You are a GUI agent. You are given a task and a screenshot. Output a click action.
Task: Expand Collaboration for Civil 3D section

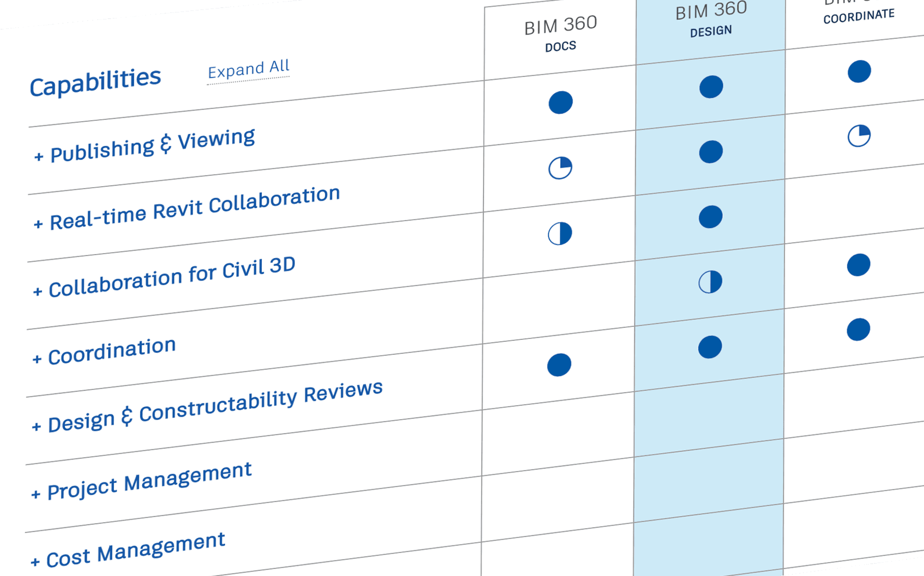point(164,279)
